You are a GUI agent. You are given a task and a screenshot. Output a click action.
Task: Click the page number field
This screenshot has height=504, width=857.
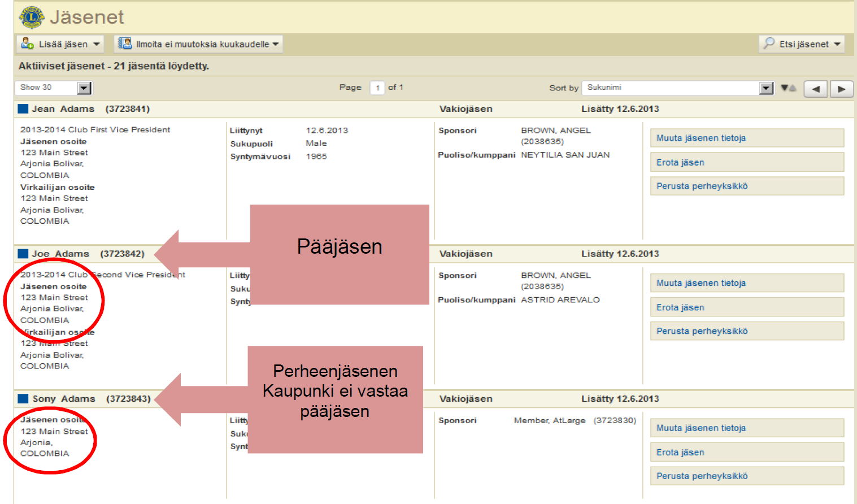click(377, 88)
